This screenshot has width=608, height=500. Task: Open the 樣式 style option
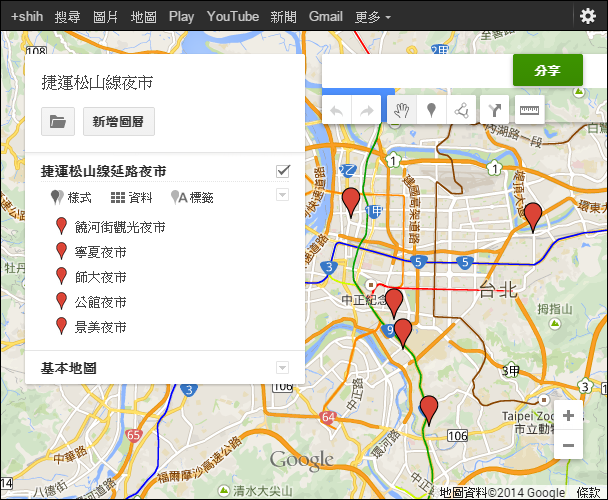click(71, 197)
